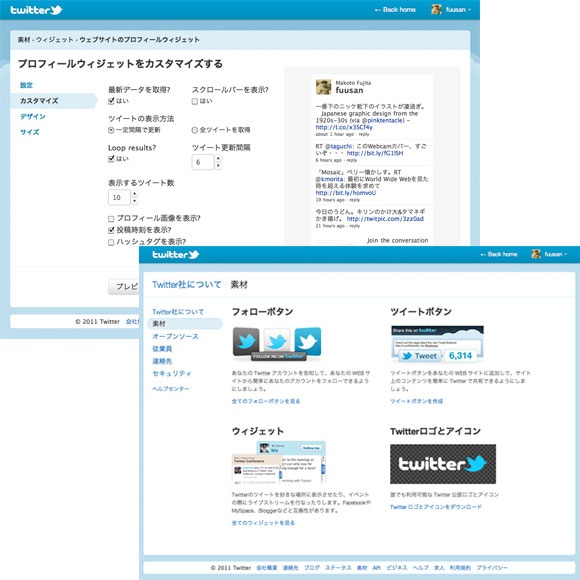Increase 表示するツイート数 stepper up arrow
This screenshot has height=580, width=580.
tap(134, 193)
